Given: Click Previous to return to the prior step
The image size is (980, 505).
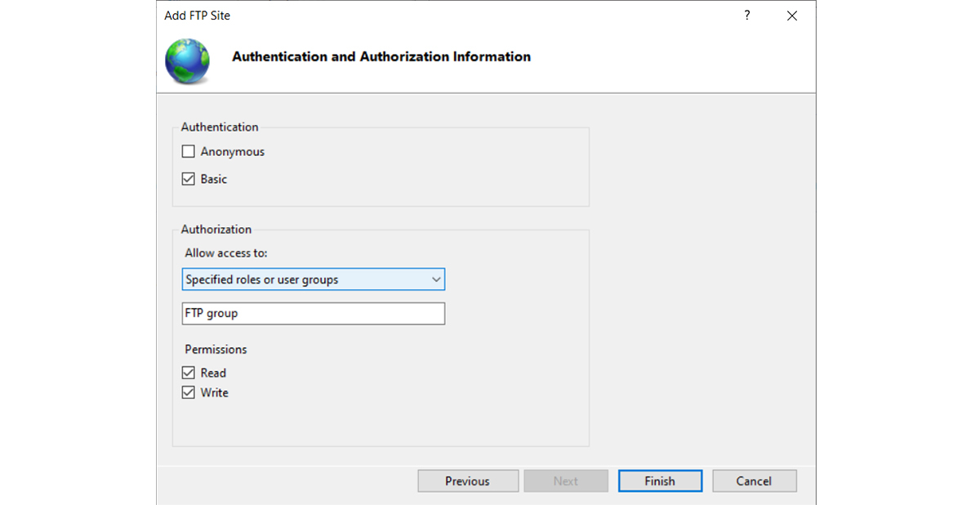Looking at the screenshot, I should click(x=467, y=480).
